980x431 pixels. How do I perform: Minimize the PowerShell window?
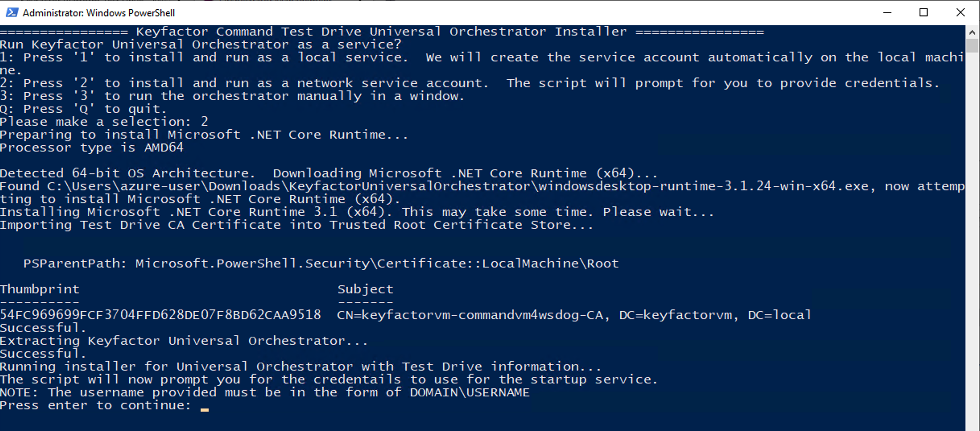click(887, 13)
